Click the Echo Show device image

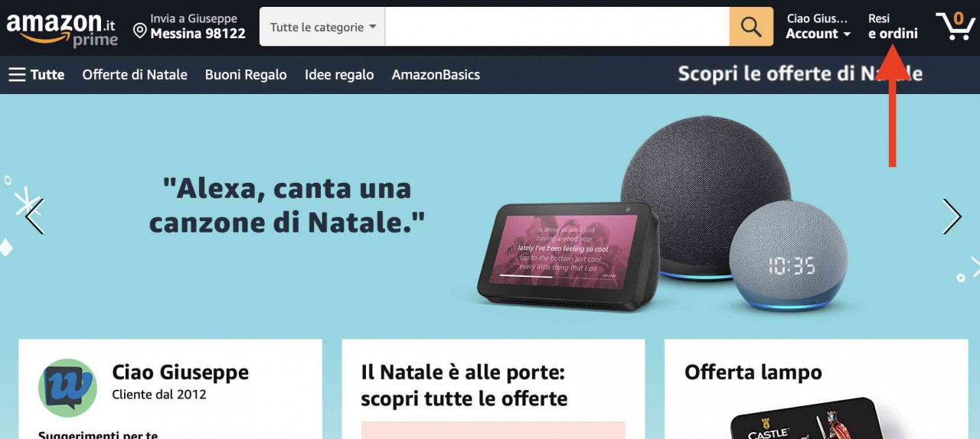tap(567, 256)
